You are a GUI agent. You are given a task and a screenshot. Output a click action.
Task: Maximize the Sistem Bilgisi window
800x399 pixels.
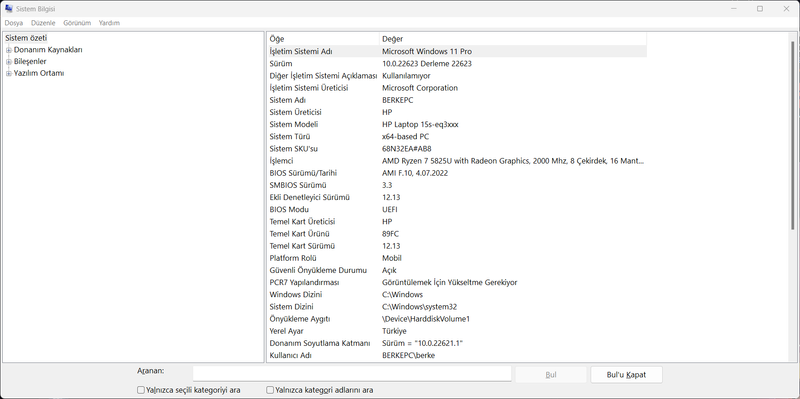pos(760,9)
